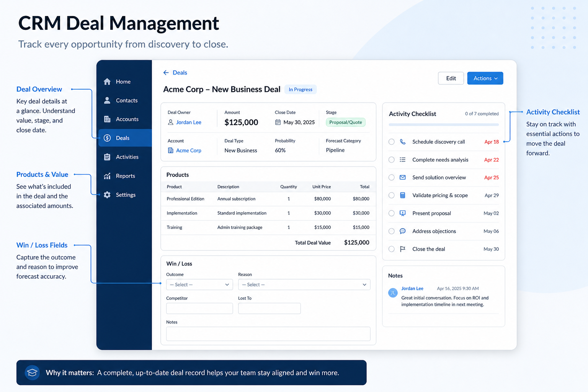Viewport: 588px width, 392px height.
Task: Click the Accounts building icon in sidebar
Action: point(107,119)
